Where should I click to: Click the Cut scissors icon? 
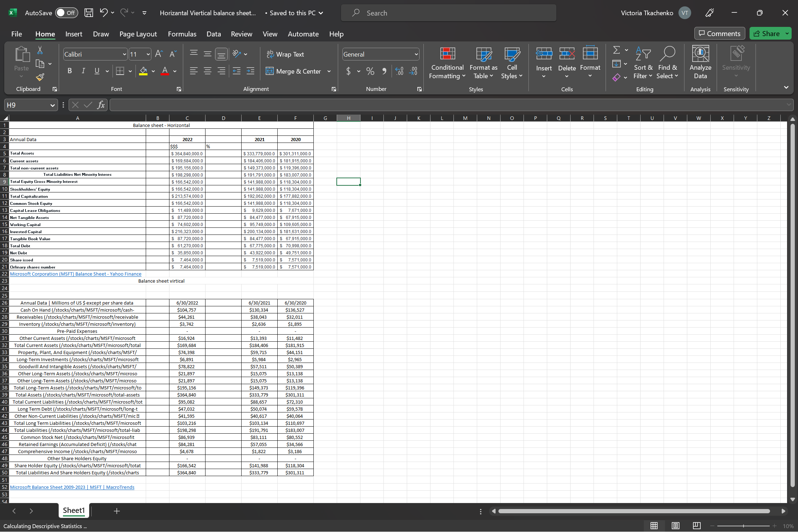pyautogui.click(x=40, y=51)
